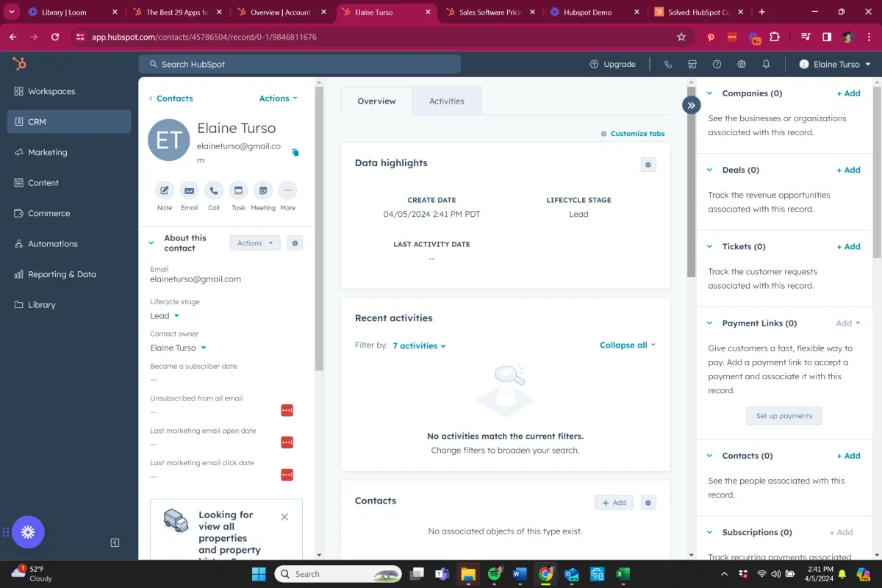Open the Contacts card gear settings
This screenshot has height=588, width=882.
(648, 503)
